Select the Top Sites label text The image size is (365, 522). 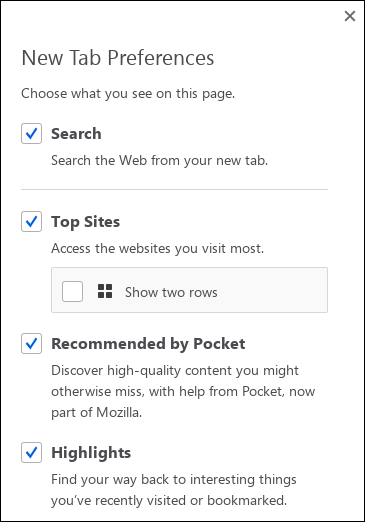[x=85, y=222]
